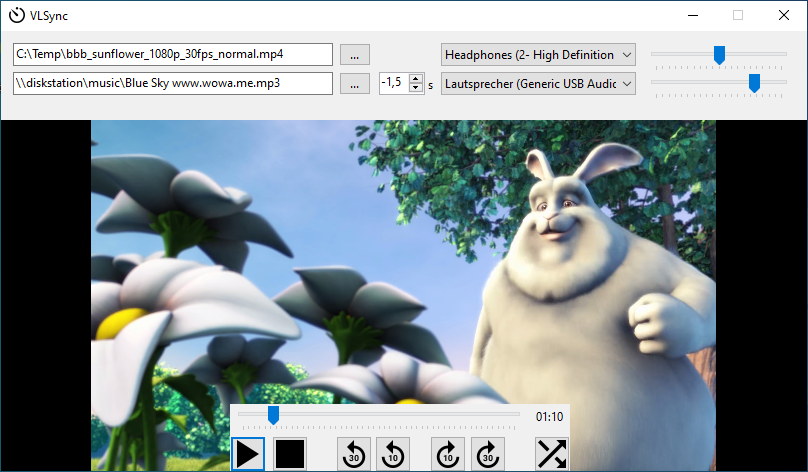Rewind 10 seconds
808x472 pixels.
click(x=393, y=454)
